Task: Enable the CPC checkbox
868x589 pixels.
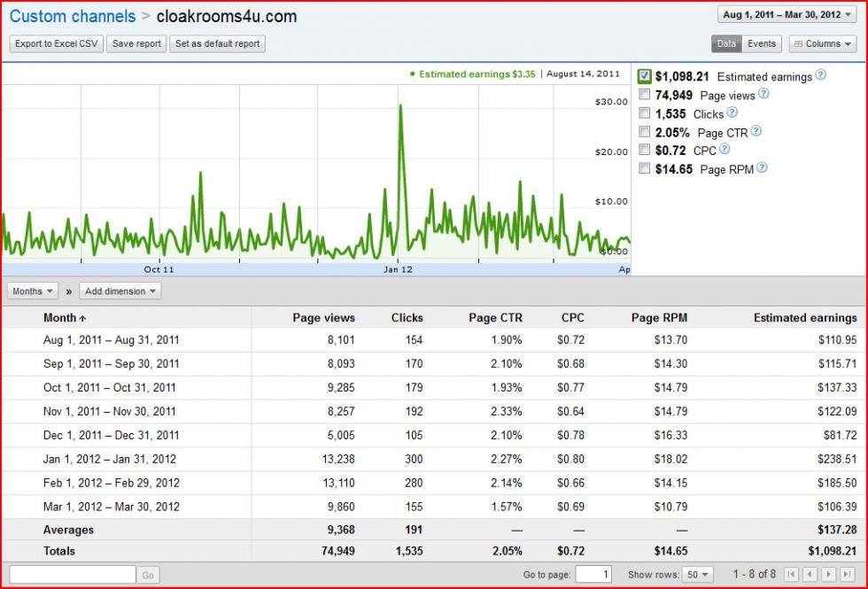Action: click(645, 150)
